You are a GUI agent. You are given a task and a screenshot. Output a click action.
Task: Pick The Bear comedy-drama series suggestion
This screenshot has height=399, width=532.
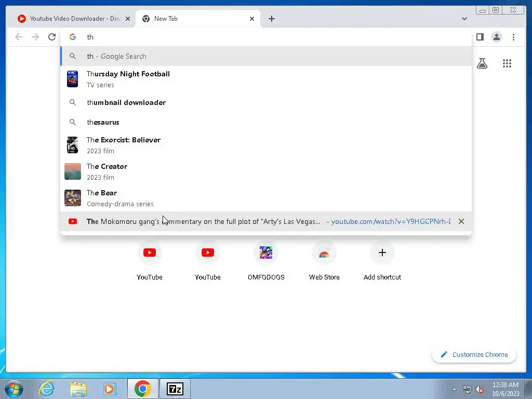[265, 198]
